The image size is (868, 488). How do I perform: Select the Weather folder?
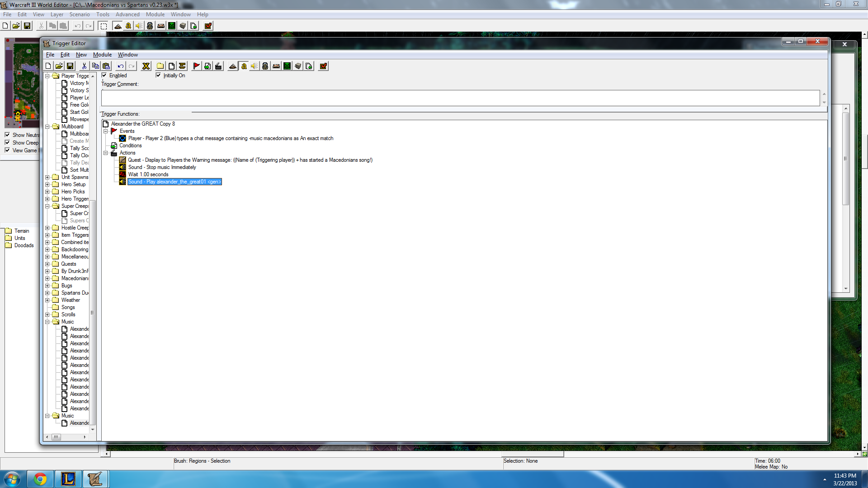point(71,300)
